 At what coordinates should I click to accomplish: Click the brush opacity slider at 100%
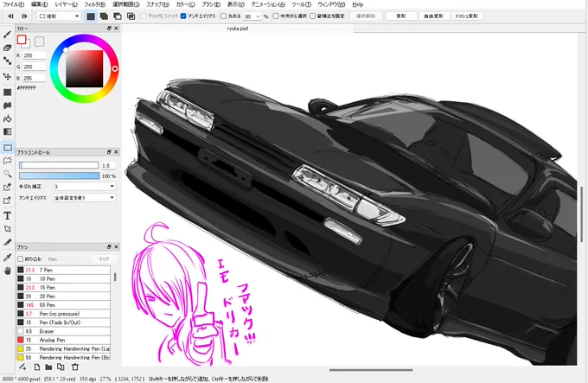pyautogui.click(x=59, y=176)
